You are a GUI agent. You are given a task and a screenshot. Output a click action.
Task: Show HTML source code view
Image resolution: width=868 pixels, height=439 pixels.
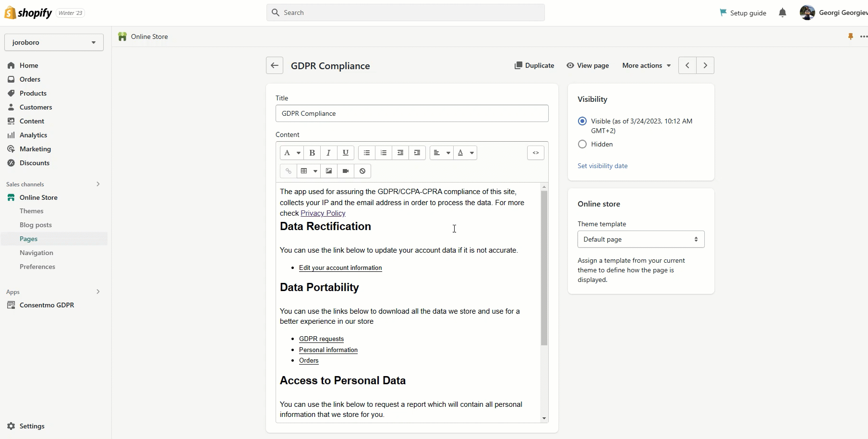[x=535, y=153]
